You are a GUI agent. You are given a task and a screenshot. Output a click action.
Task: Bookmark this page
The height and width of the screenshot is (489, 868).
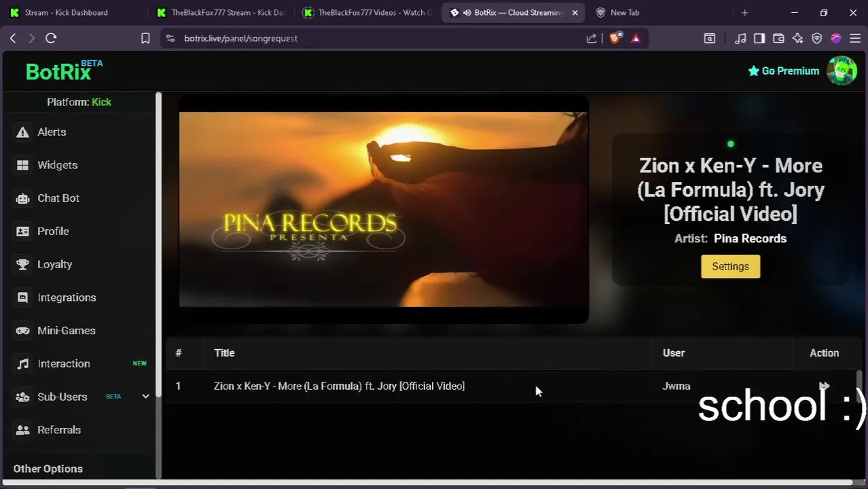(x=145, y=38)
